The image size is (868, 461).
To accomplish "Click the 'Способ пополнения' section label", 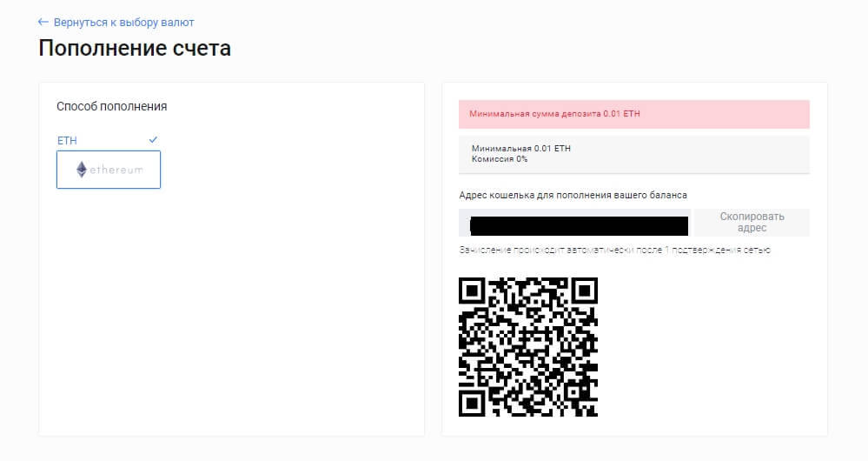I will coord(112,106).
